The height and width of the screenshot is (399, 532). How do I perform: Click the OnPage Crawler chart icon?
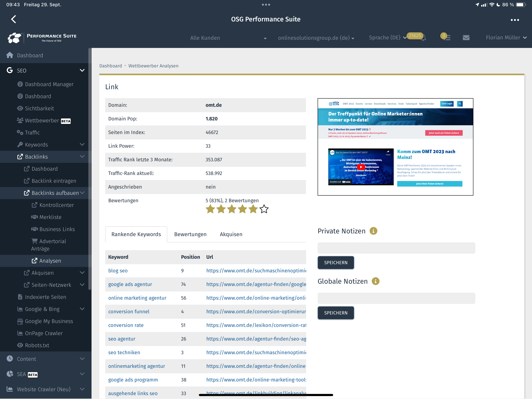(x=20, y=333)
